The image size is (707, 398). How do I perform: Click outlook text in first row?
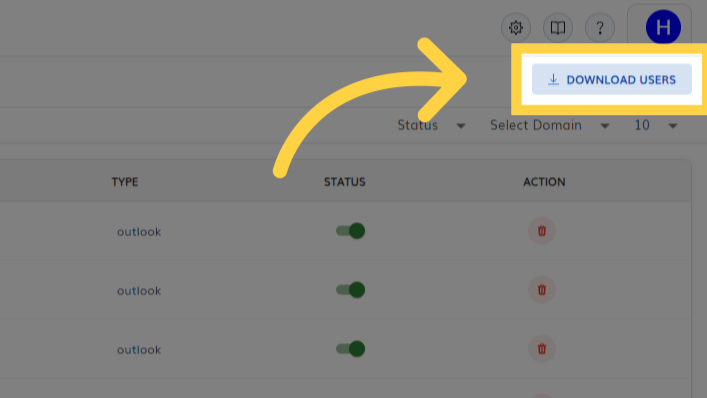point(139,232)
